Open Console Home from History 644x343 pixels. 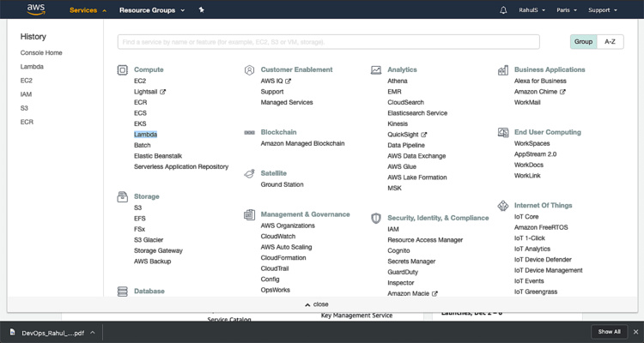[41, 53]
